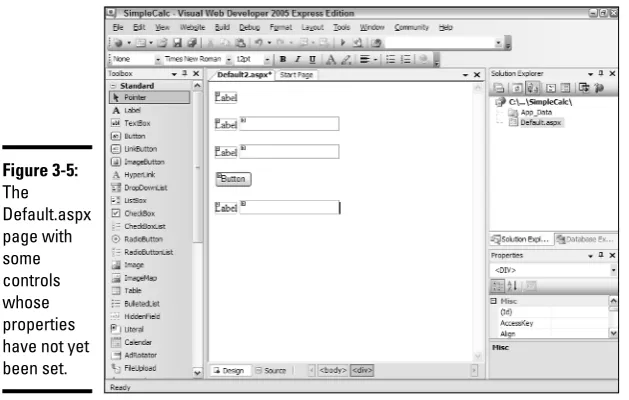Switch to the Start Page tab
Viewport: 629px width, 400px height.
296,75
